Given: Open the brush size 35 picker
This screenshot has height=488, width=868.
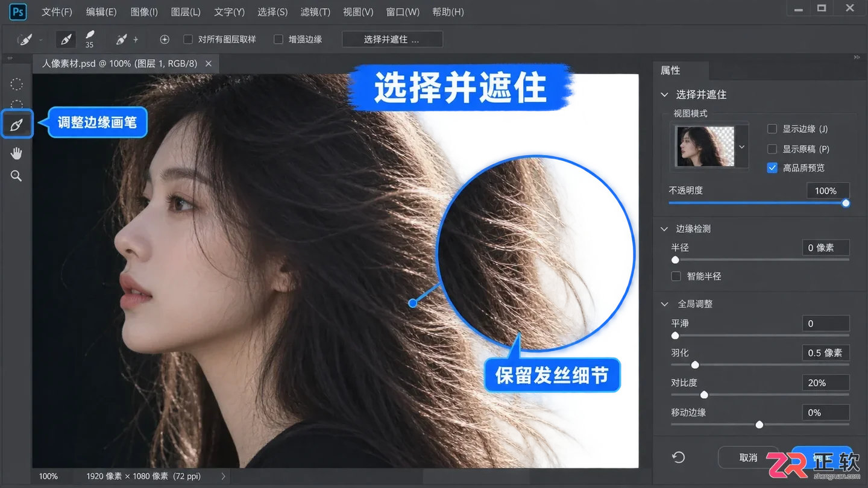Looking at the screenshot, I should [x=90, y=40].
